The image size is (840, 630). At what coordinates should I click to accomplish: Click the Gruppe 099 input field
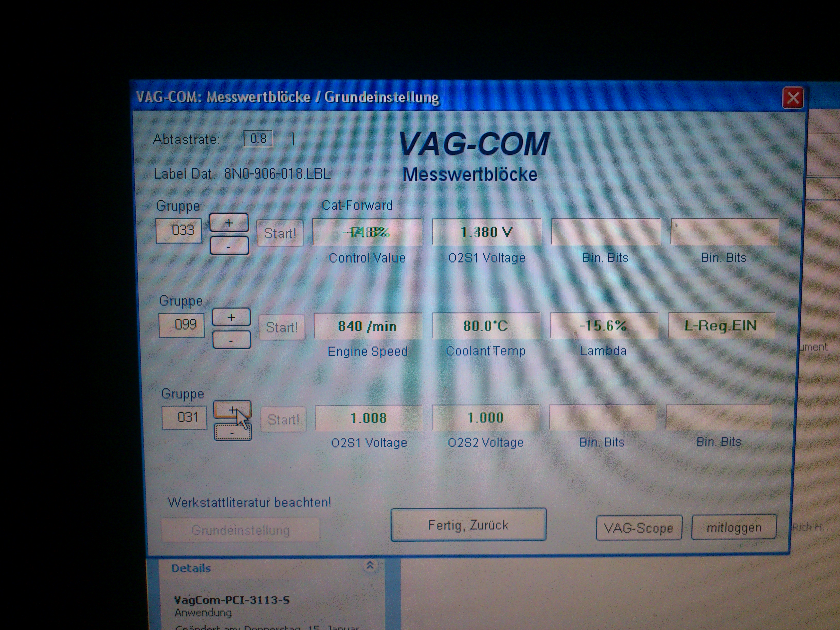tap(181, 325)
